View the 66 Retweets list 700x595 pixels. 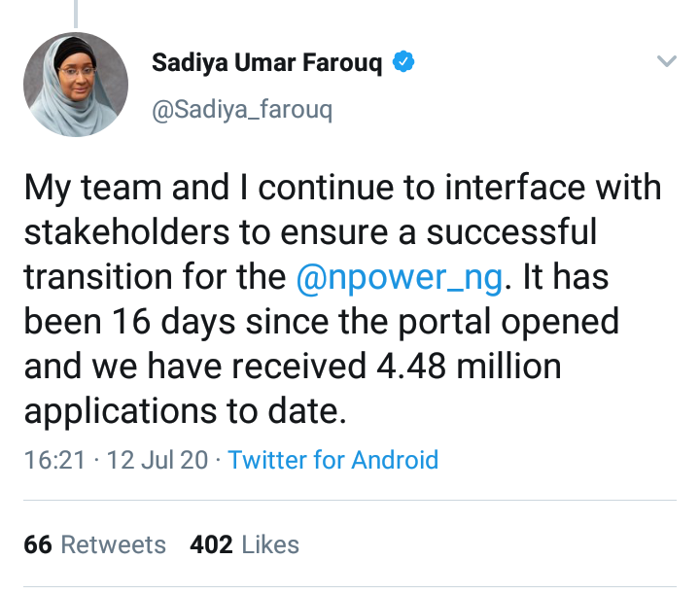coord(94,544)
